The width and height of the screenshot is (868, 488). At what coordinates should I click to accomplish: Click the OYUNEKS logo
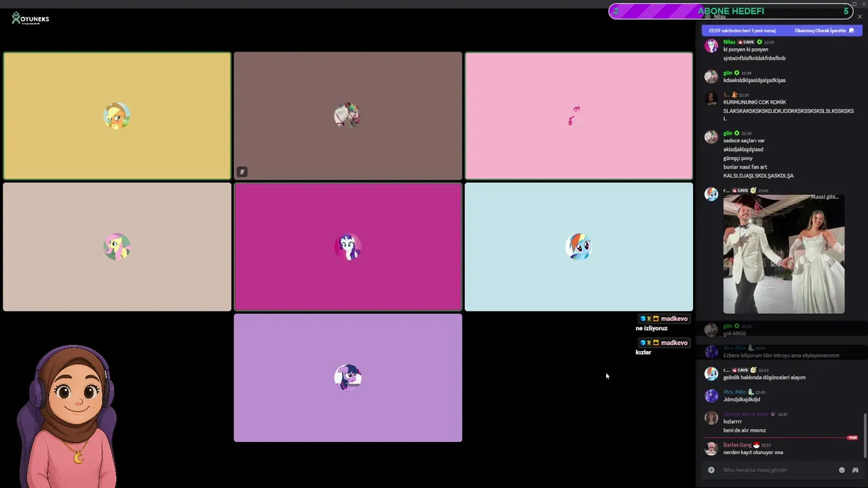(31, 18)
